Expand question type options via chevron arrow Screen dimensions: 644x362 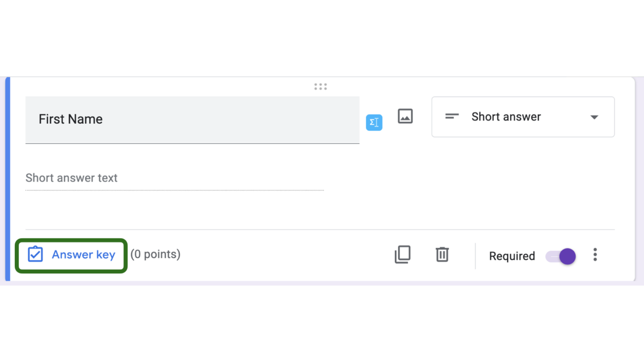[594, 117]
